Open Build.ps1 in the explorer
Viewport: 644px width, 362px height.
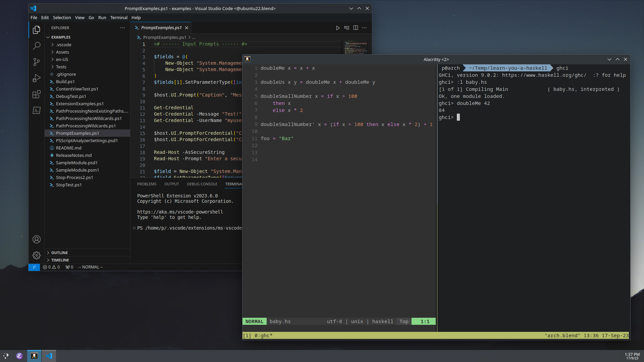87,81
